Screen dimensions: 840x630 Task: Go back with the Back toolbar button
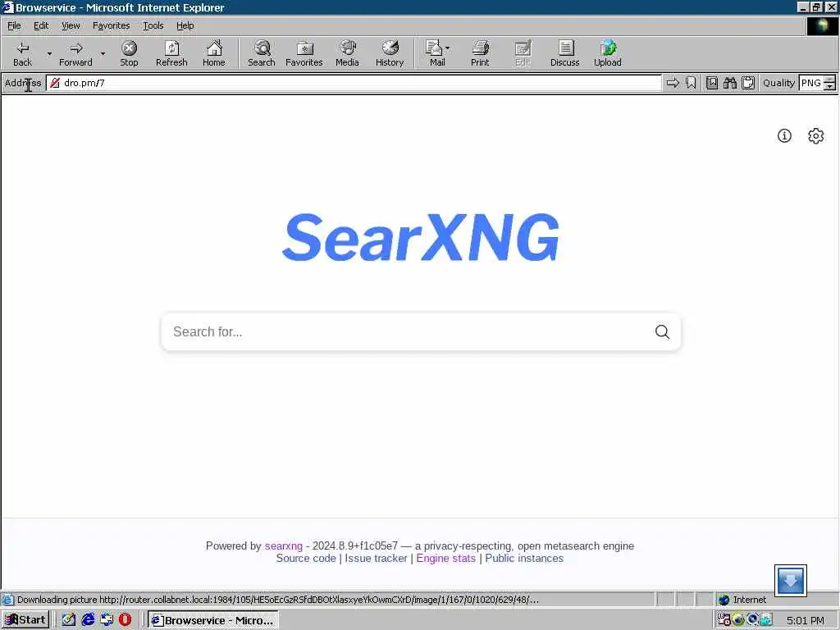coord(22,53)
